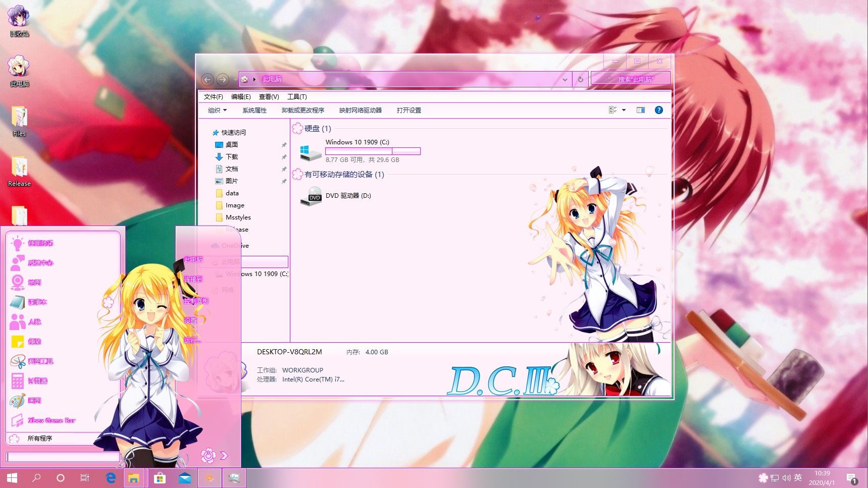Click 卸载或更改程序 toolbar button
The height and width of the screenshot is (488, 868).
(302, 110)
